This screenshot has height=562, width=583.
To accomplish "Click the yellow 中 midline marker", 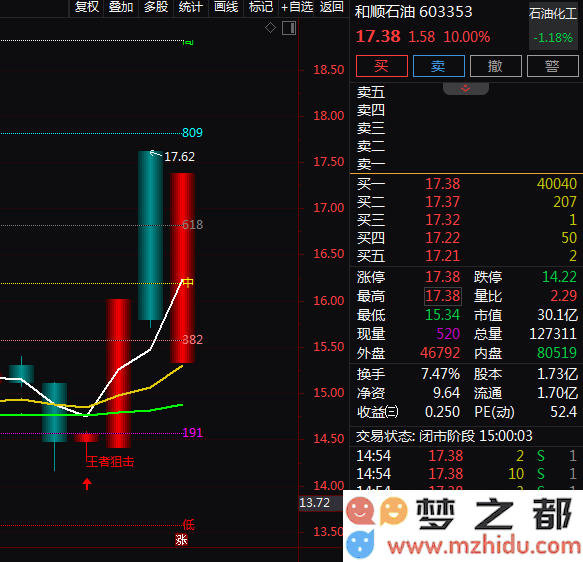I will pyautogui.click(x=188, y=282).
